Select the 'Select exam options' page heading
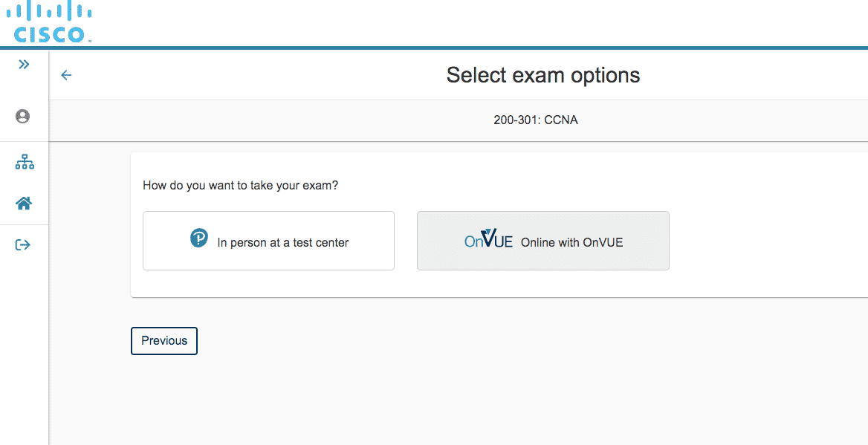The height and width of the screenshot is (445, 868). point(543,75)
